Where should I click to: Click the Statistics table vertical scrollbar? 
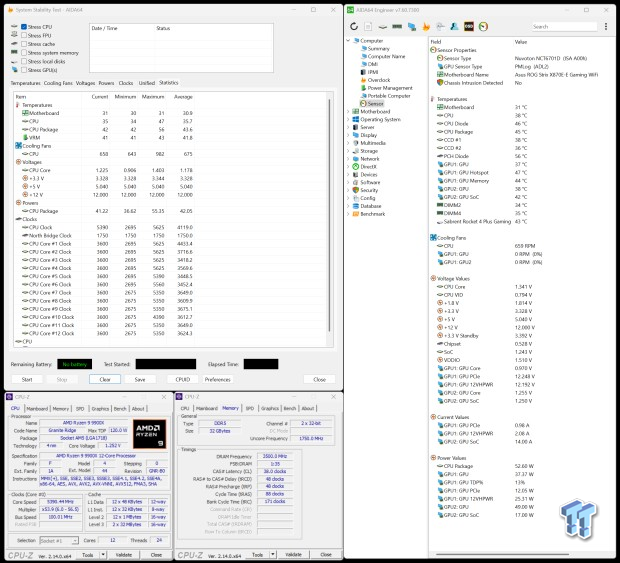(329, 215)
